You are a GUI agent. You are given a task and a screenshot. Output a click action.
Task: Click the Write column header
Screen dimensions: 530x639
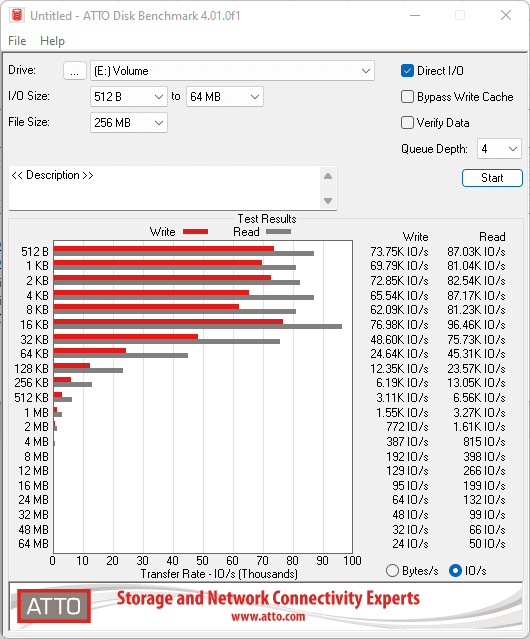coord(416,237)
